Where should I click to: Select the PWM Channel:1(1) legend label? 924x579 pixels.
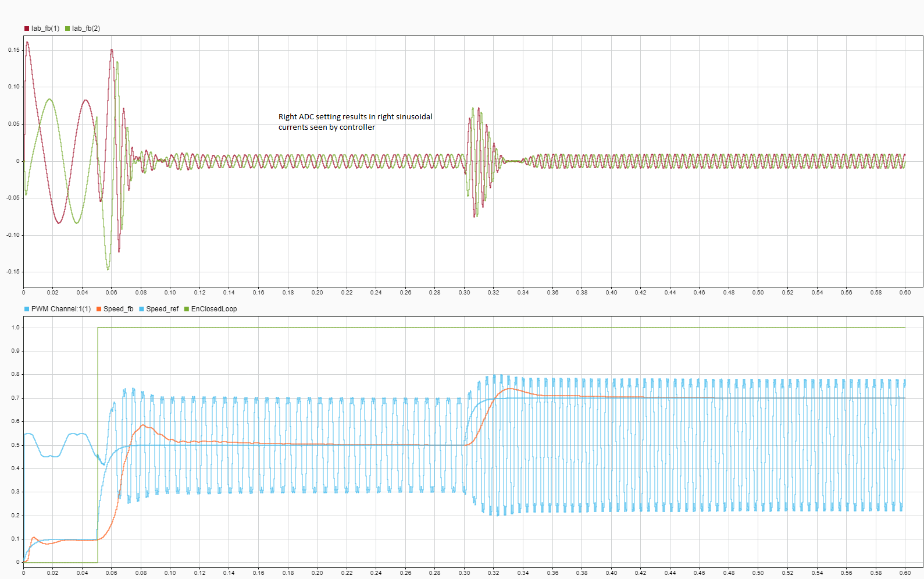[x=61, y=309]
